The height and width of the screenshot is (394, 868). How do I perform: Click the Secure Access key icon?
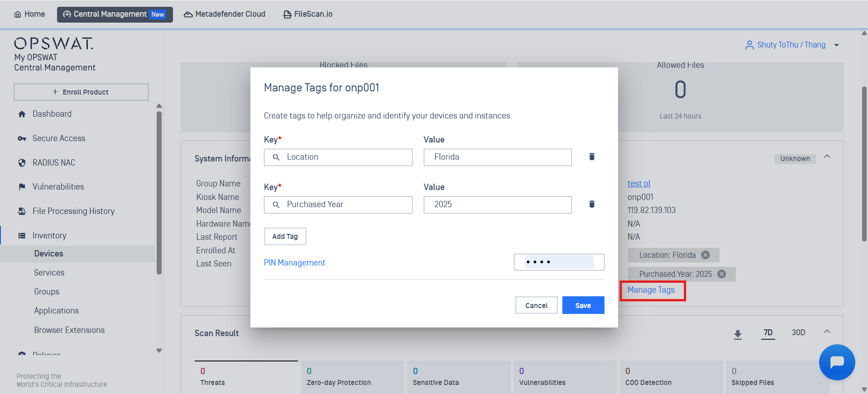point(22,138)
